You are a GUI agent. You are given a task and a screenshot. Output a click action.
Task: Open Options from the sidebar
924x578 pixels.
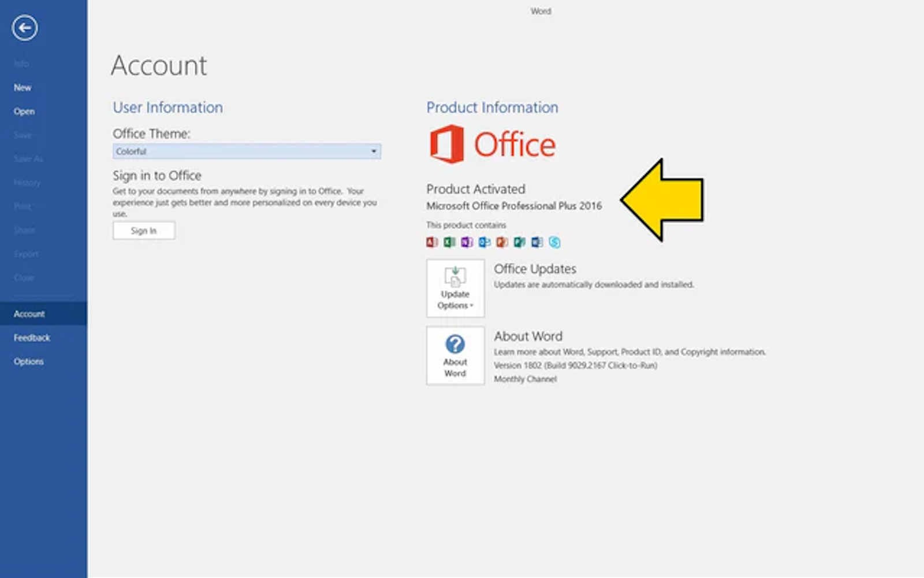[x=29, y=361]
